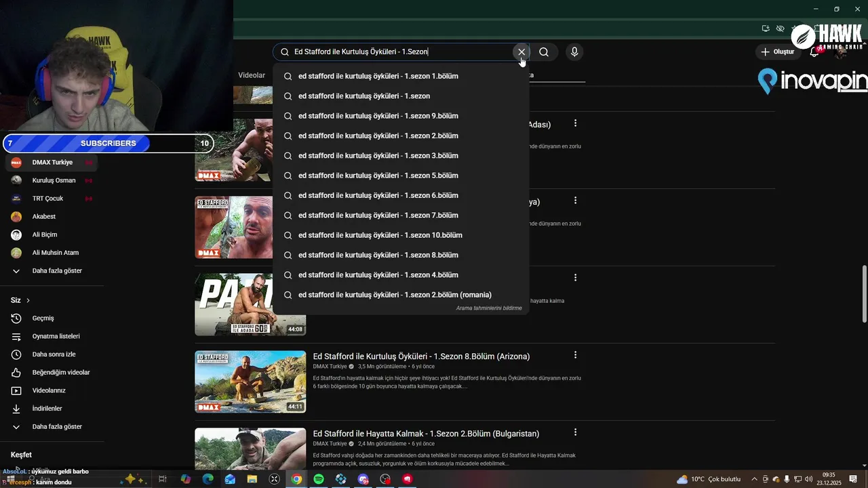This screenshot has height=488, width=868.
Task: Click 'Arama tahminlerini bildirme' link
Action: 489,308
